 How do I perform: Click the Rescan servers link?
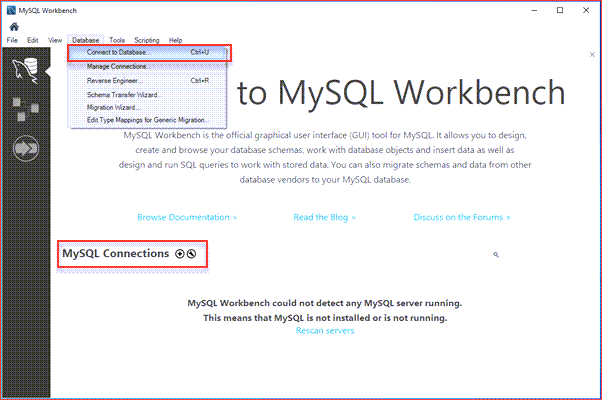coord(324,330)
